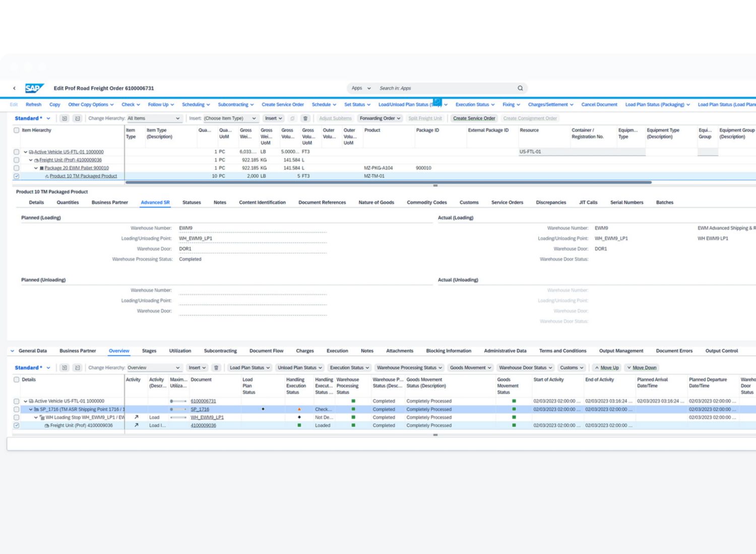Image resolution: width=756 pixels, height=554 pixels.
Task: Click expand all icon in Overview toolbar
Action: coord(65,368)
